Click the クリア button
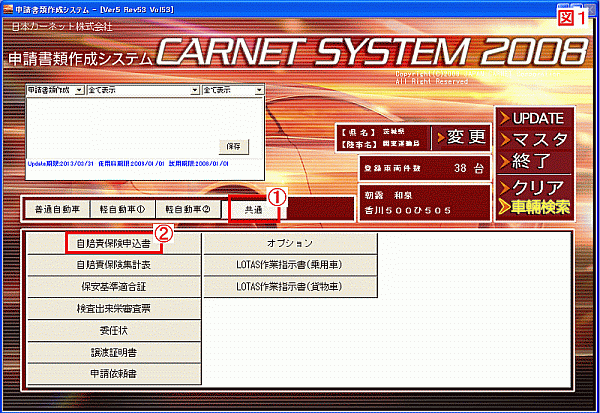 [x=534, y=188]
